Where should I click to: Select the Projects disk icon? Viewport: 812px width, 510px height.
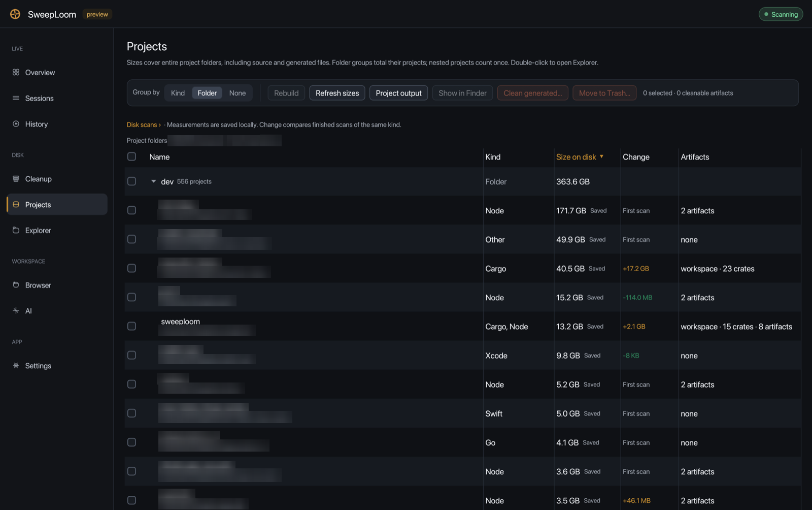16,204
